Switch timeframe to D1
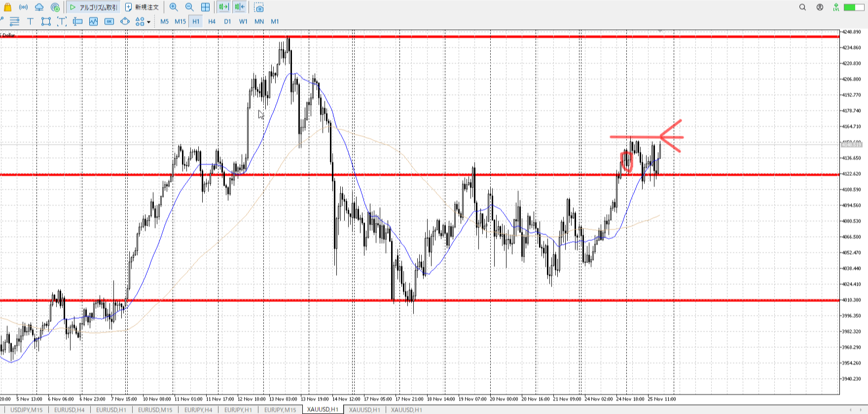The width and height of the screenshot is (868, 414). pos(227,21)
